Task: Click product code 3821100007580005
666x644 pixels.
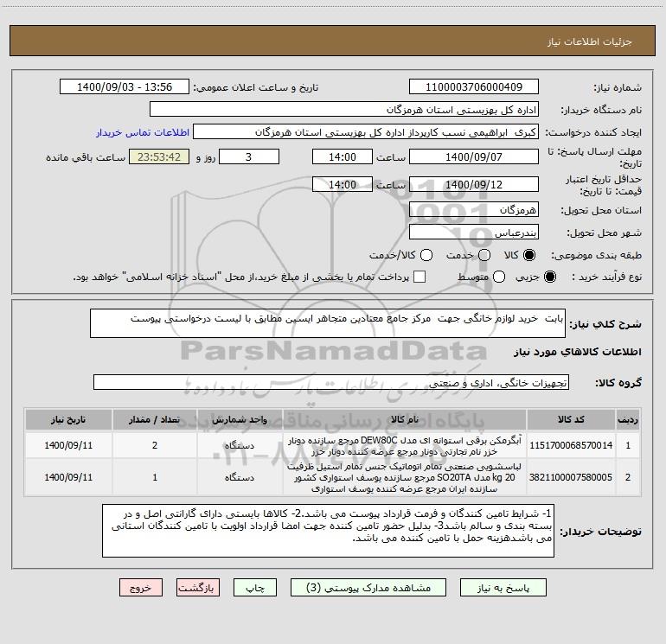Action: (x=571, y=477)
